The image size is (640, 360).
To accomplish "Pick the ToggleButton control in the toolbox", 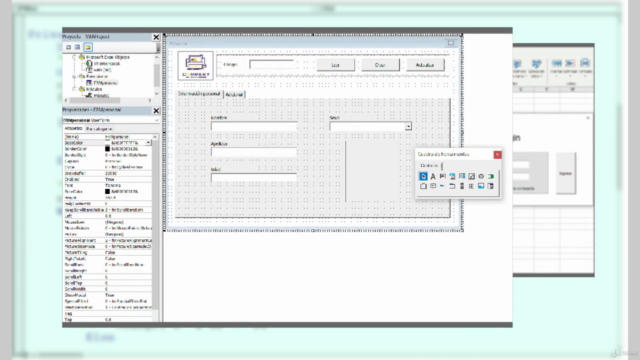I will coord(491,176).
